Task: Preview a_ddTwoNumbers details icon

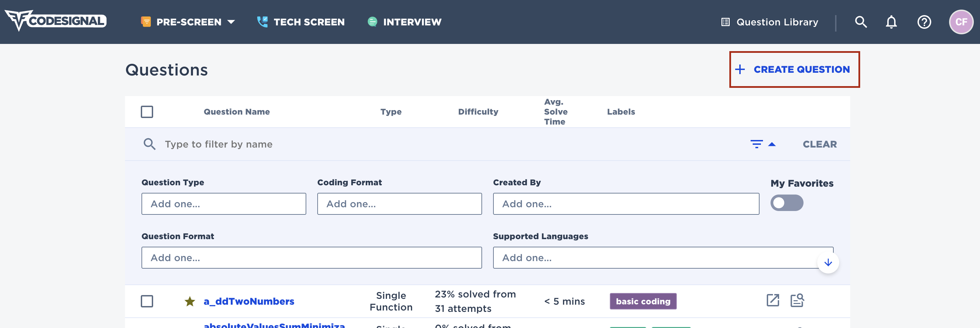Action: [x=797, y=300]
